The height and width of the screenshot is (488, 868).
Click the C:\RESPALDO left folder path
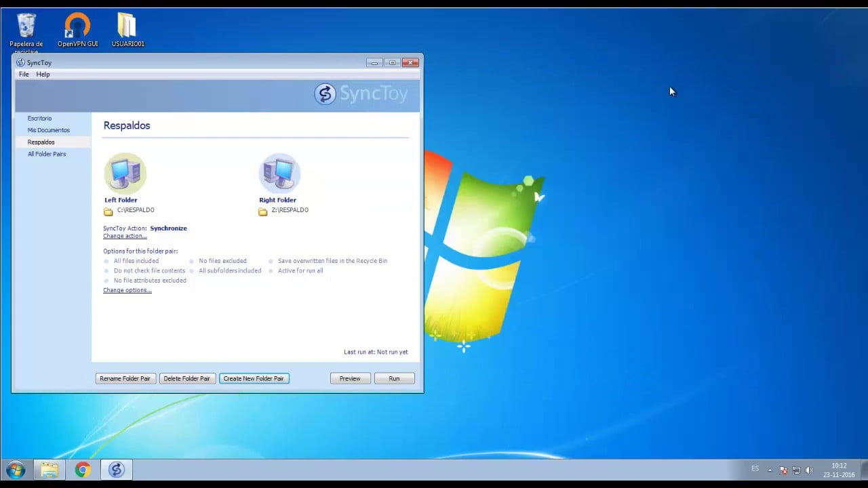coord(136,210)
